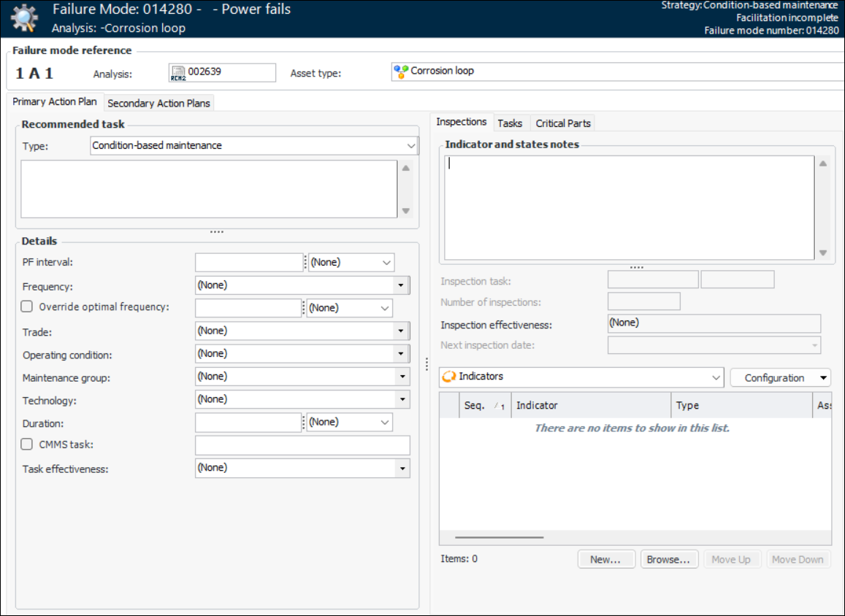845x616 pixels.
Task: Click the Corrosion loop asset type icon
Action: 401,72
